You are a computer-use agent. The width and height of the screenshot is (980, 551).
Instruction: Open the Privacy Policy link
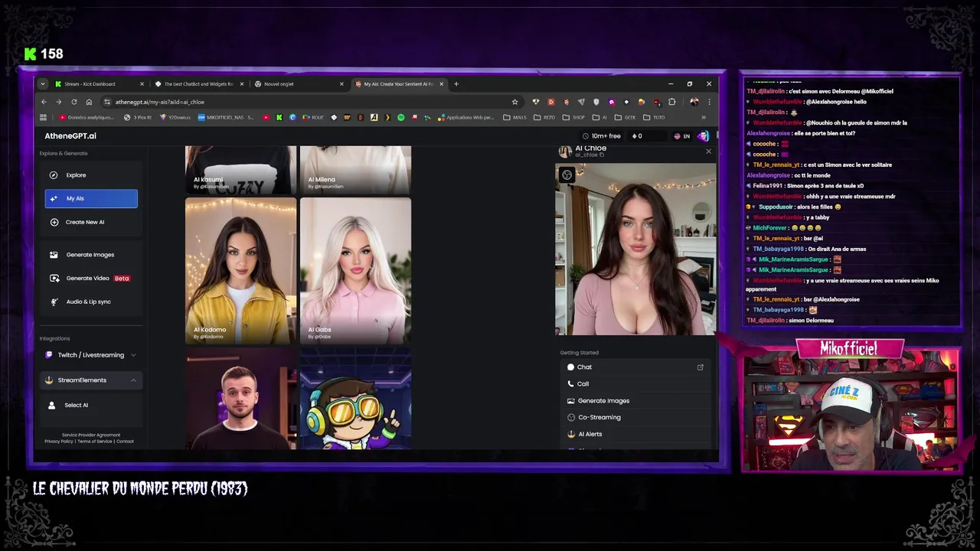59,441
